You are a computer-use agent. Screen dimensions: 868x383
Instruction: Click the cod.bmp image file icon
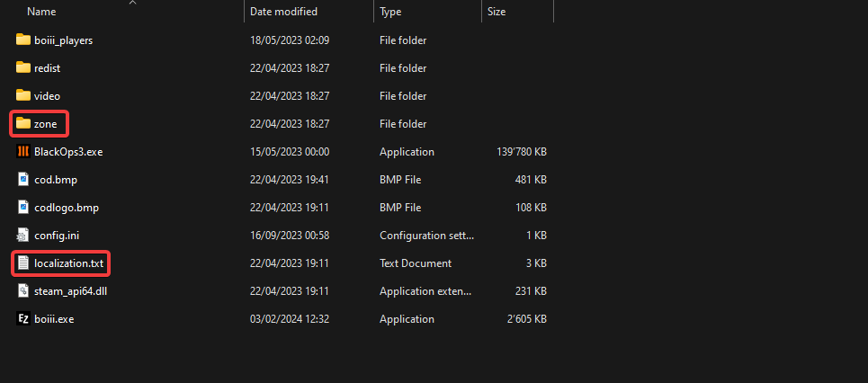[23, 180]
